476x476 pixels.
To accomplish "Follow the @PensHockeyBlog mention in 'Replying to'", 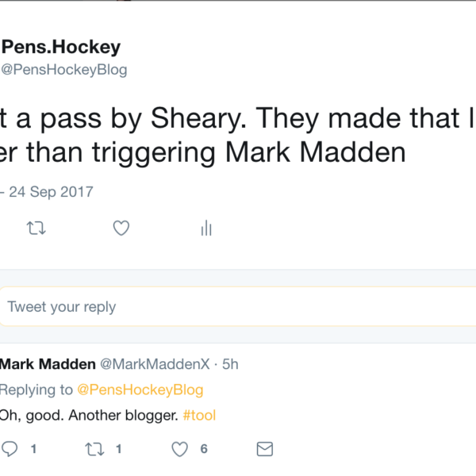I will tap(140, 390).
